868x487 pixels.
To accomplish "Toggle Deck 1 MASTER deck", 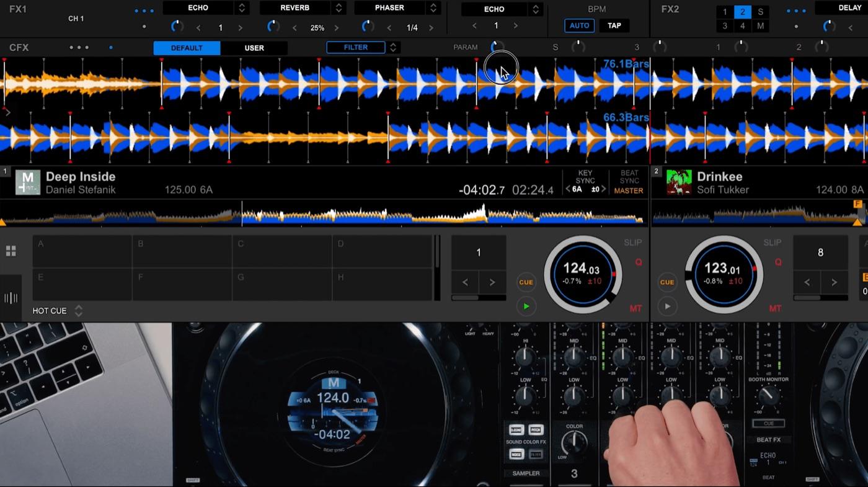I will pos(629,191).
